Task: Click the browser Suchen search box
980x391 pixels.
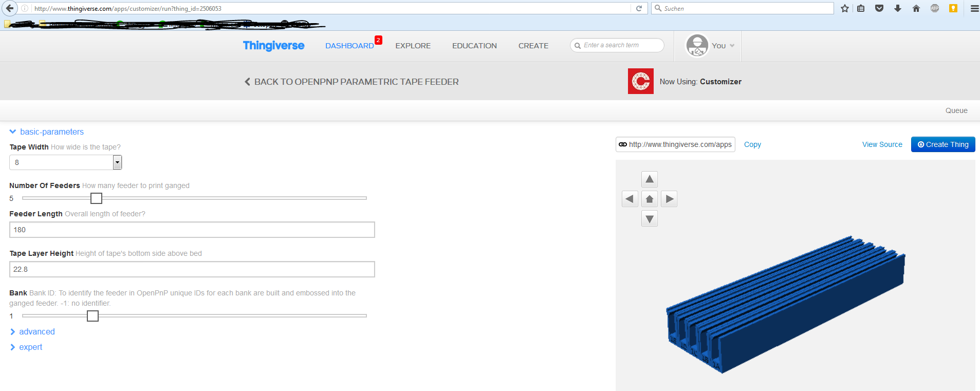Action: click(x=743, y=8)
